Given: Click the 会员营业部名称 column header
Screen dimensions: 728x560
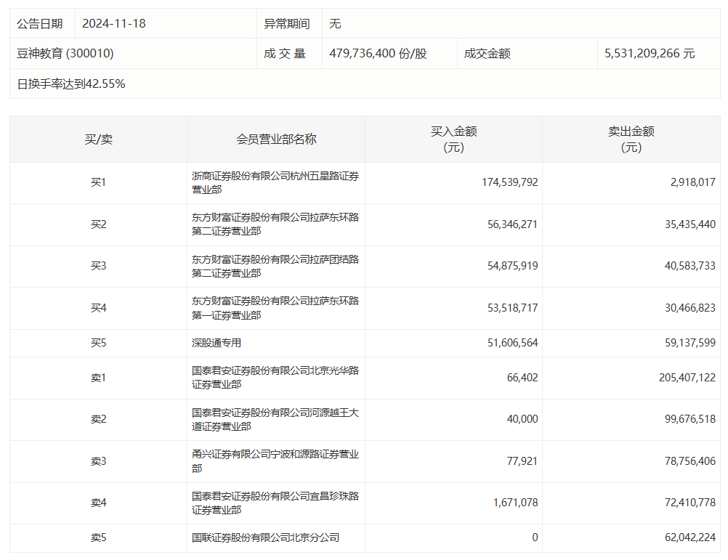Looking at the screenshot, I should coord(276,139).
